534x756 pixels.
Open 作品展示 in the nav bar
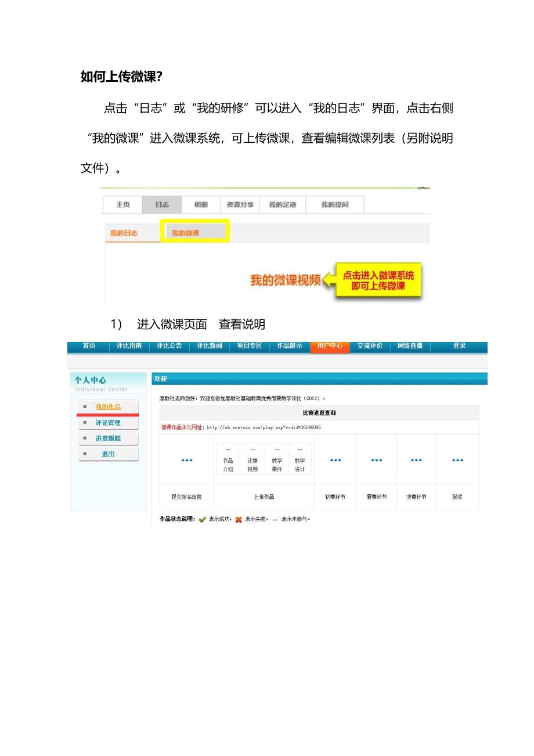pyautogui.click(x=289, y=346)
